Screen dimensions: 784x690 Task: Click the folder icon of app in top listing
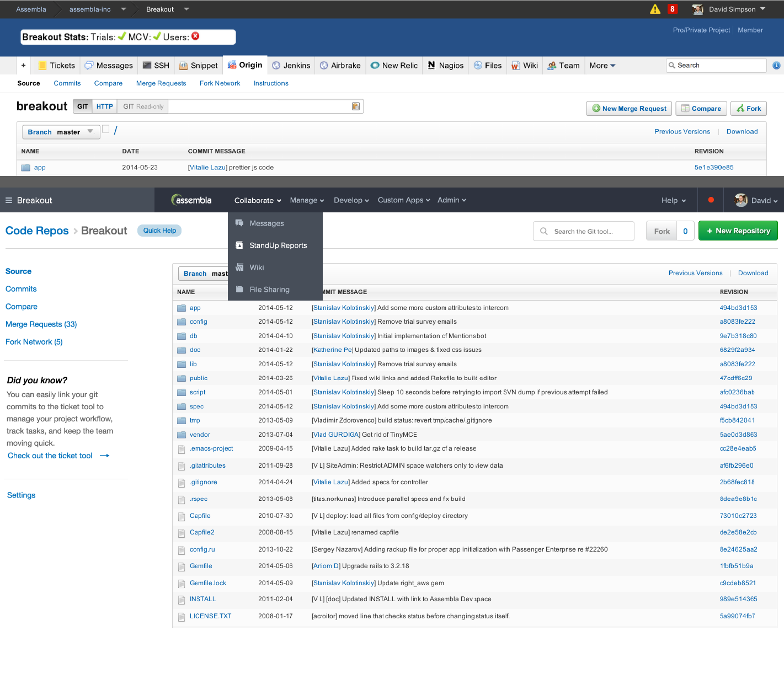pos(26,168)
